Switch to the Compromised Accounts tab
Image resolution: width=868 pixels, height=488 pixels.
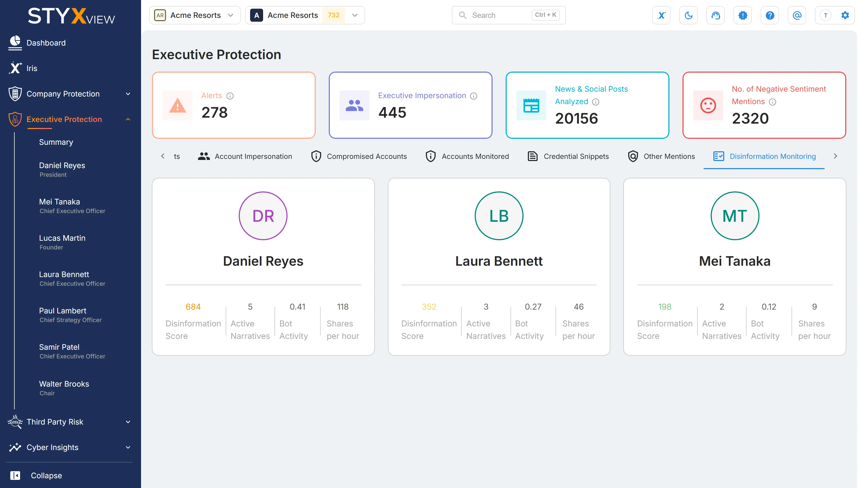[x=359, y=156]
